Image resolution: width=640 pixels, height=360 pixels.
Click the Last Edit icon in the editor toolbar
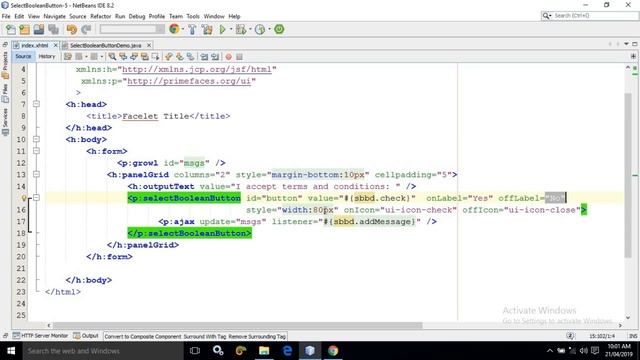pyautogui.click(x=68, y=57)
